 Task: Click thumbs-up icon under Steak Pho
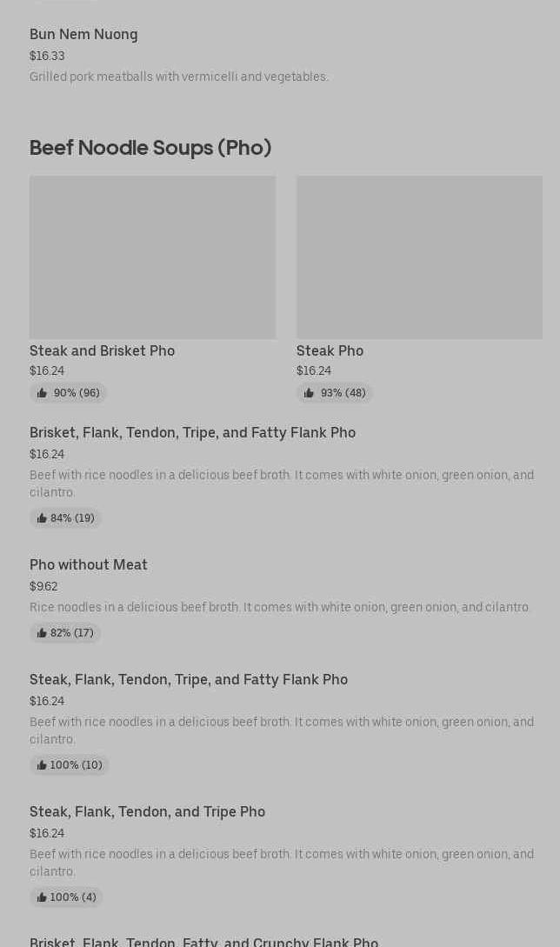click(309, 393)
